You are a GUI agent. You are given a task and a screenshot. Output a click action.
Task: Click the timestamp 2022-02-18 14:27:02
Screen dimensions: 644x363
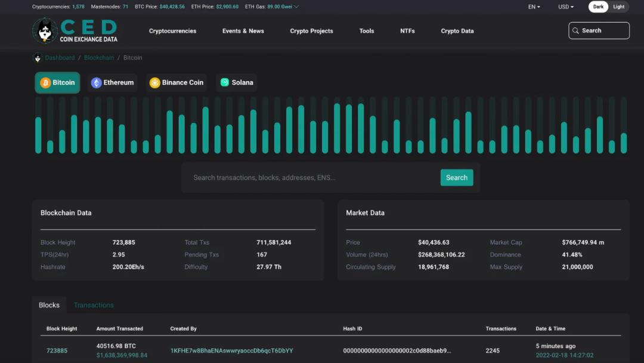click(x=564, y=355)
